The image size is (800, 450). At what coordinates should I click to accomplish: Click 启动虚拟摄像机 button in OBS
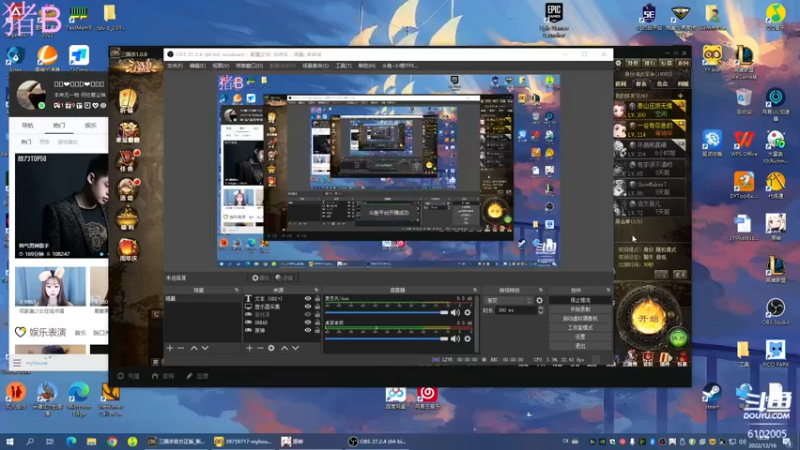[x=580, y=318]
